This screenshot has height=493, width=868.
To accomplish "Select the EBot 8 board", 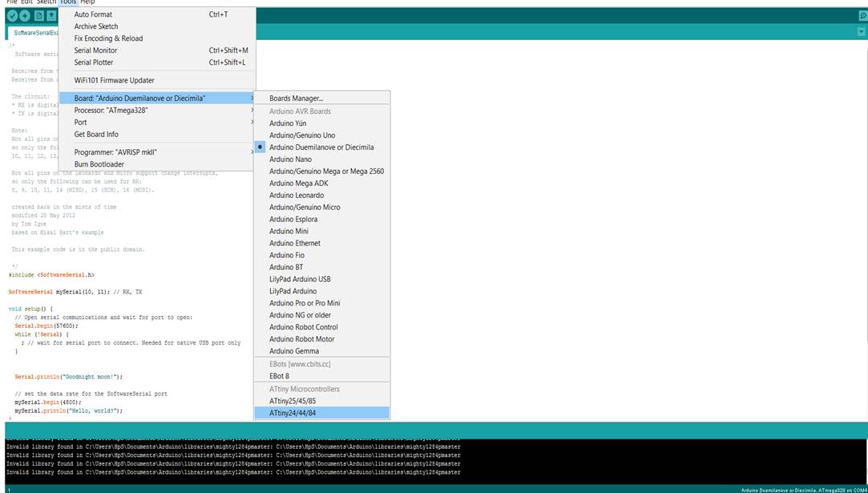I will tap(321, 376).
